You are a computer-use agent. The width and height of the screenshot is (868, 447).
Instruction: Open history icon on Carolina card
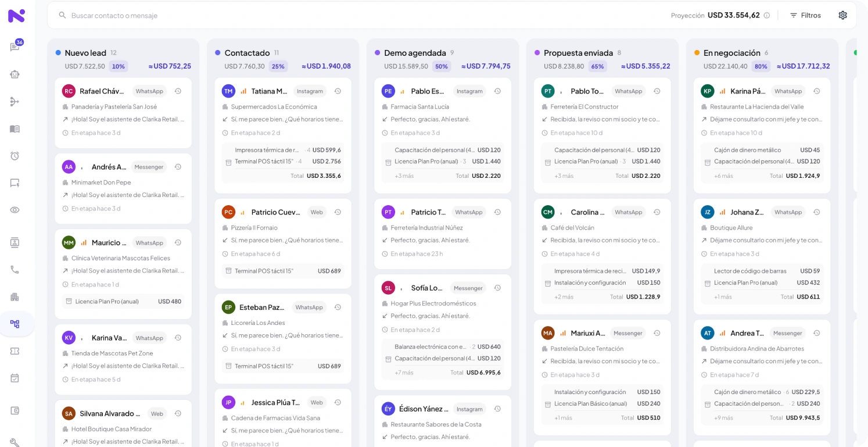[x=657, y=212]
